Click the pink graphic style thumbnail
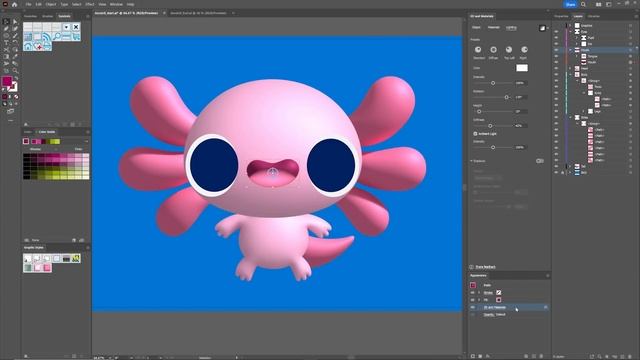The image size is (640, 360). pos(47,268)
